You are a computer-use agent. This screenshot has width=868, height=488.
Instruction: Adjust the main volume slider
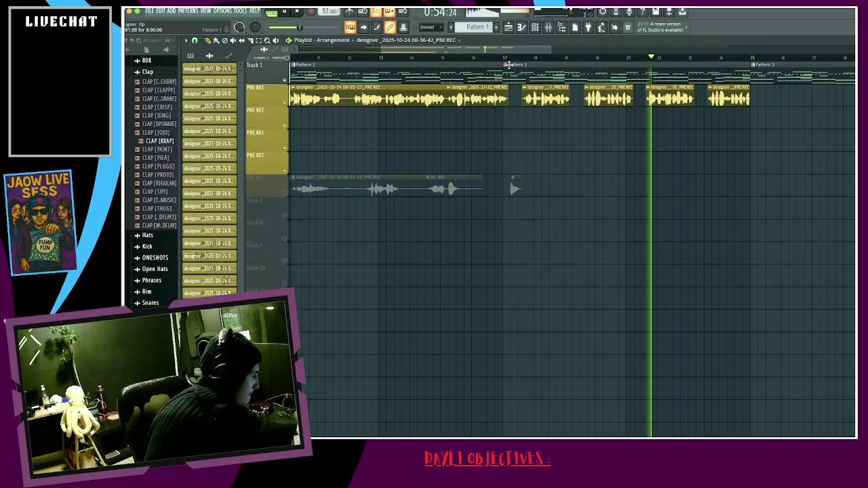coord(300,27)
